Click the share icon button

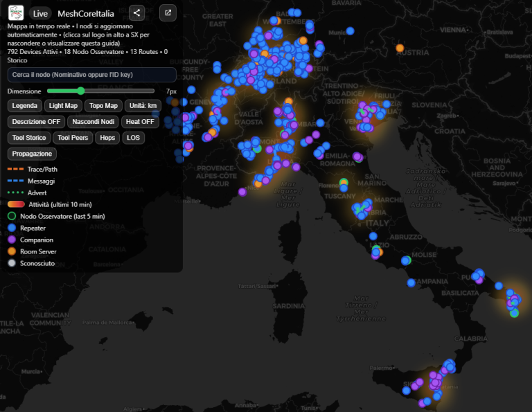137,12
